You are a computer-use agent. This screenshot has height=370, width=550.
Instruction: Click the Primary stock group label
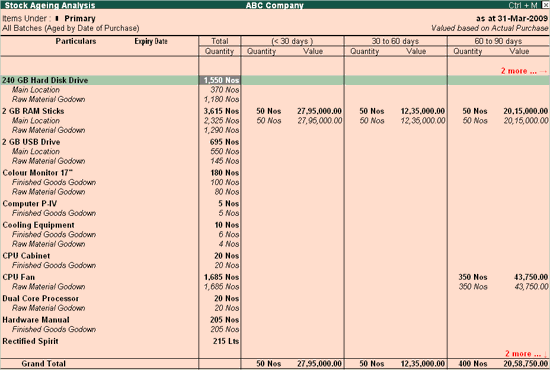80,19
